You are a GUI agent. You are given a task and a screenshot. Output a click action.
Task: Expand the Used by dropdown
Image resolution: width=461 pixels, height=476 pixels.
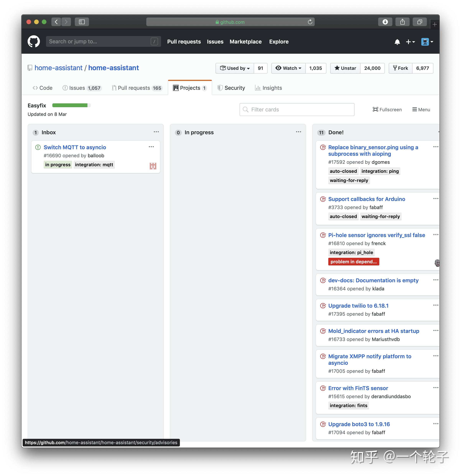coord(235,68)
